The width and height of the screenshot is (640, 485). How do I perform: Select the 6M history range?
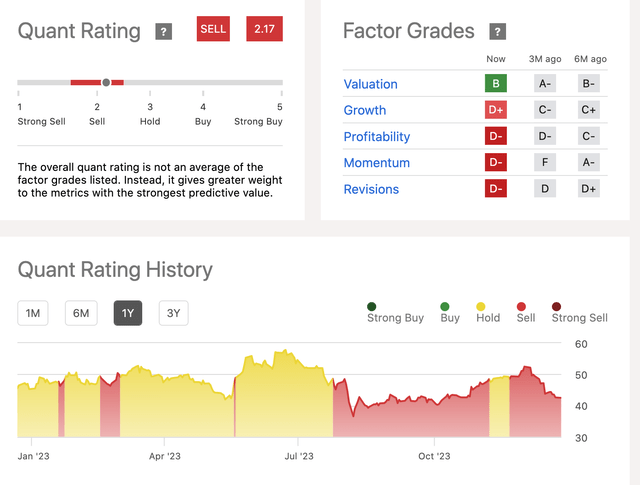click(x=81, y=313)
